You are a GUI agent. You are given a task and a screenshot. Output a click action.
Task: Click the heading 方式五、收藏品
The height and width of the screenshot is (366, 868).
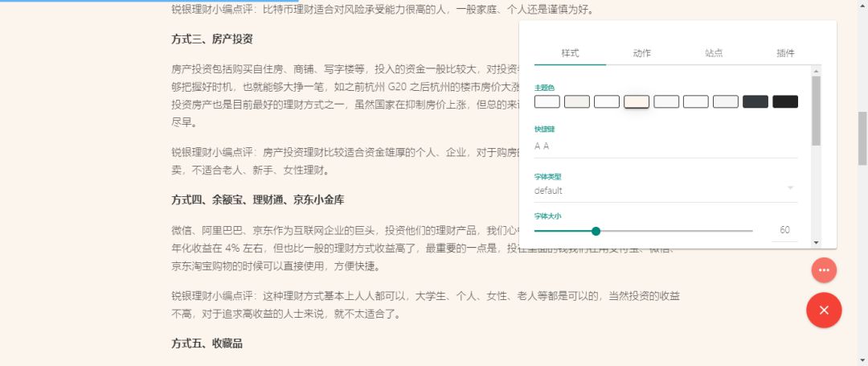207,343
